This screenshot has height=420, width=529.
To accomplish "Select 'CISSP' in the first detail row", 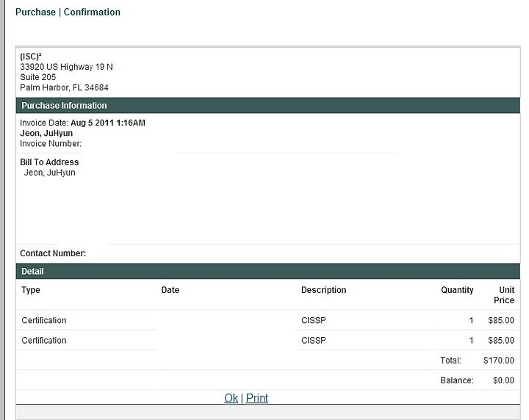I will (314, 320).
